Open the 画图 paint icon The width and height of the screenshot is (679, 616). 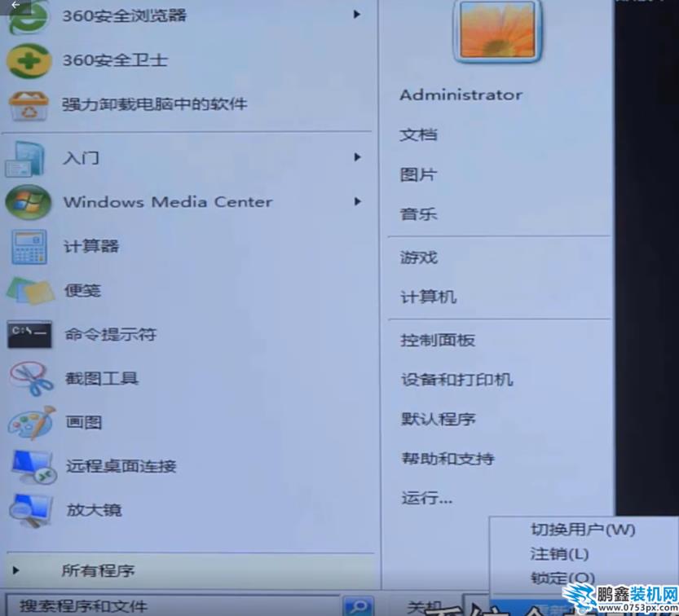tap(32, 423)
